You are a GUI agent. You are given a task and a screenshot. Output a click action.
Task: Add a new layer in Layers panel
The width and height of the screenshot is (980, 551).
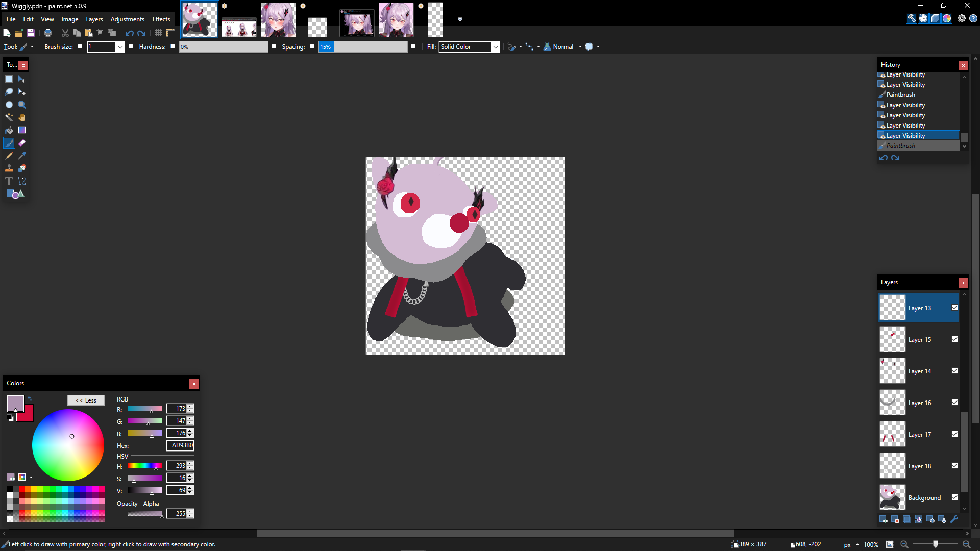coord(884,520)
